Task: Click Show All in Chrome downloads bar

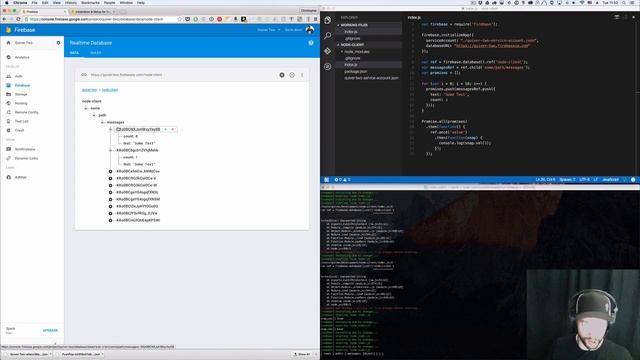Action: 302,354
